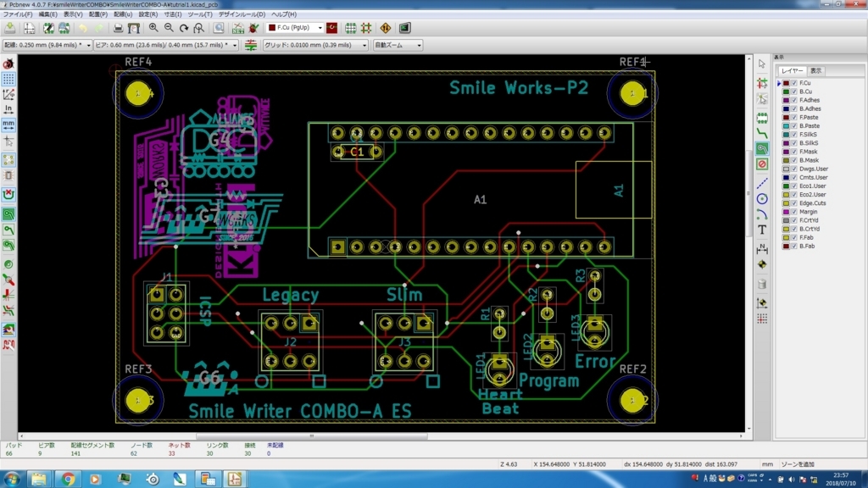Switch units to inches
The width and height of the screenshot is (868, 488).
click(8, 109)
